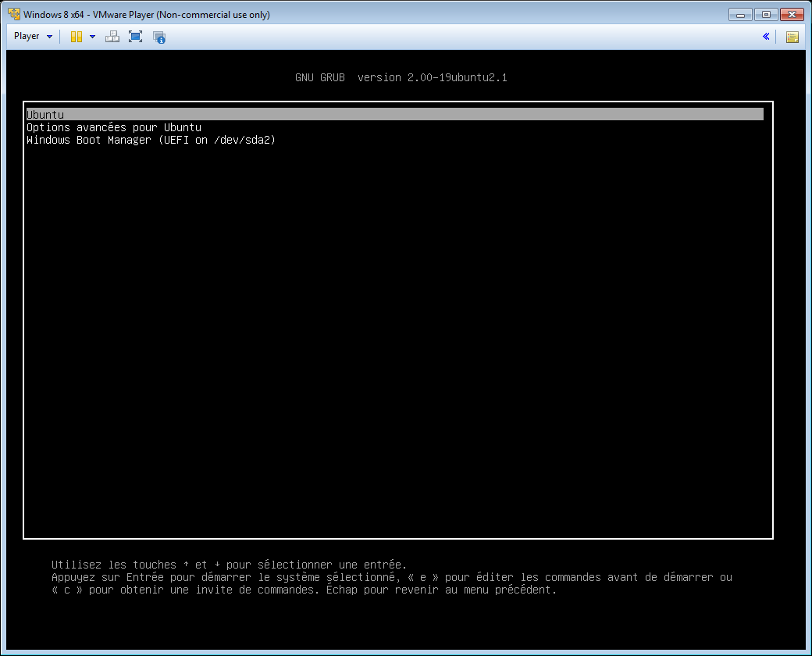The height and width of the screenshot is (656, 812).
Task: Maximize the VMware Player window
Action: (766, 15)
